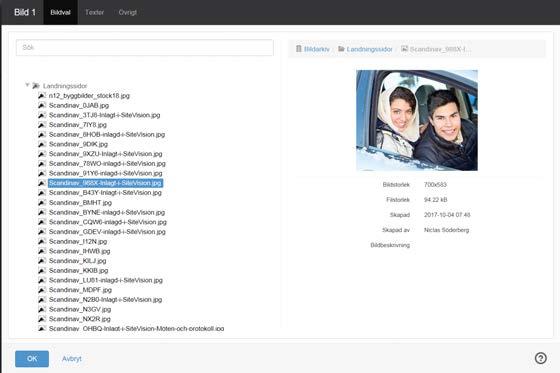This screenshot has height=373, width=560.
Task: Select file Scandinav_CQW6-inlagd-i-SiteVision.jpg
Action: [x=108, y=222]
